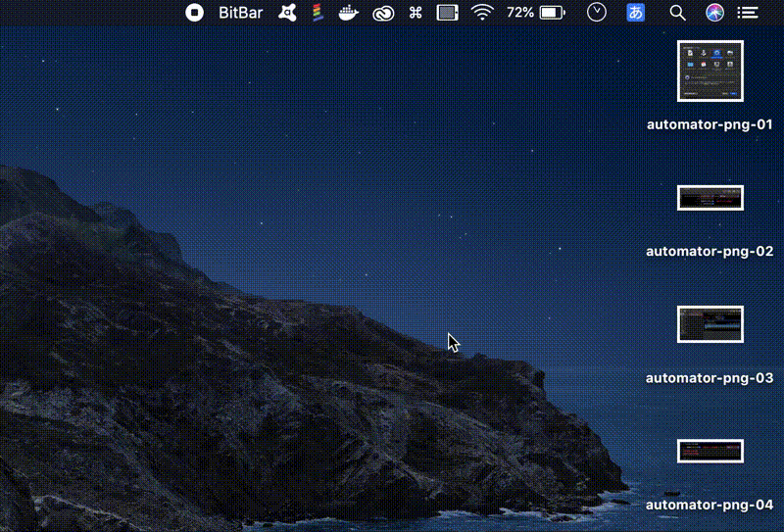Open the Wi-Fi status menu
The width and height of the screenshot is (784, 532).
tap(481, 13)
